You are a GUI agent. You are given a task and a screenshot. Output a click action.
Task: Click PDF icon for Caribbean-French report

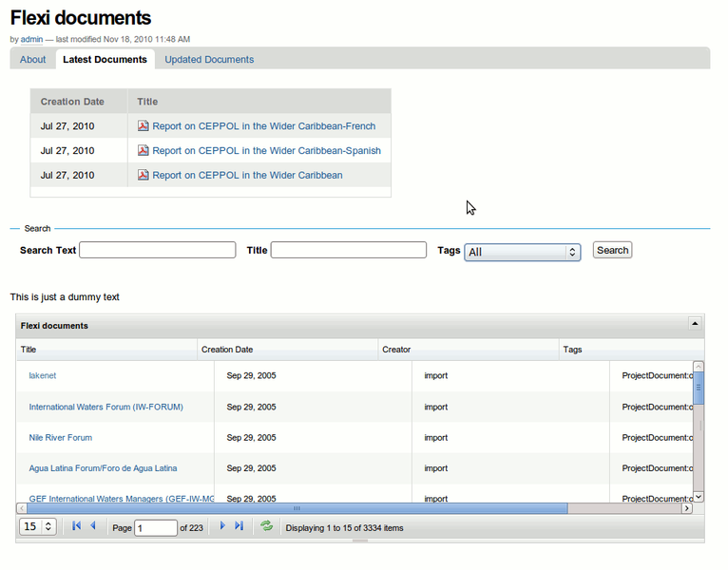144,125
